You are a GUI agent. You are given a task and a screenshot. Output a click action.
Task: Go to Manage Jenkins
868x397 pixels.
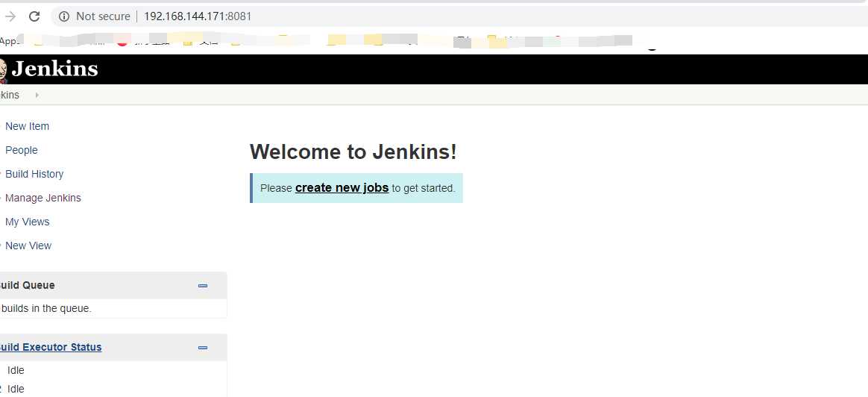click(x=43, y=198)
